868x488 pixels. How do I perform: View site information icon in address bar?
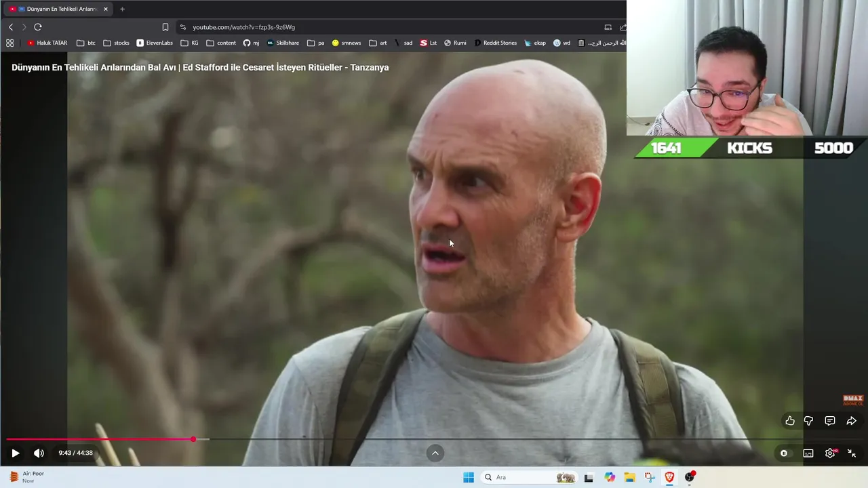[182, 27]
